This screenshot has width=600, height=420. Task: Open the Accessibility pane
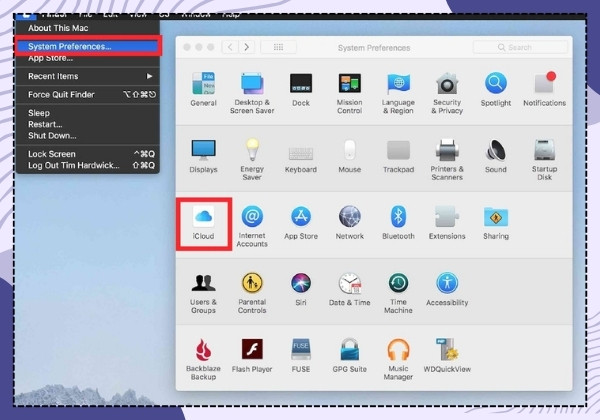click(447, 290)
